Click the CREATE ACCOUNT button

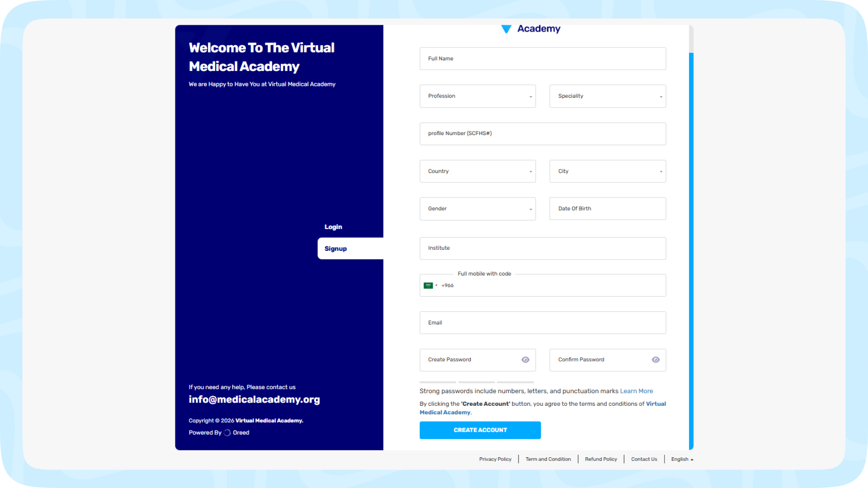pyautogui.click(x=480, y=430)
